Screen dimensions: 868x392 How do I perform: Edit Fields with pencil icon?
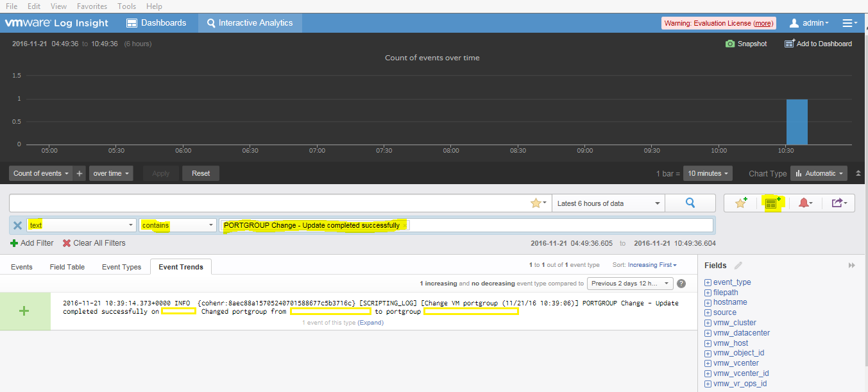tap(738, 265)
